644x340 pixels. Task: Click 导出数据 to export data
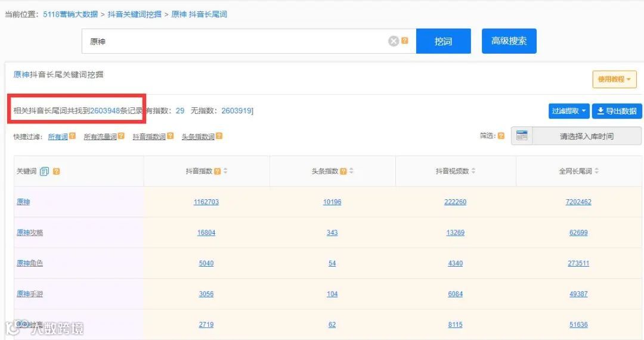(x=617, y=111)
